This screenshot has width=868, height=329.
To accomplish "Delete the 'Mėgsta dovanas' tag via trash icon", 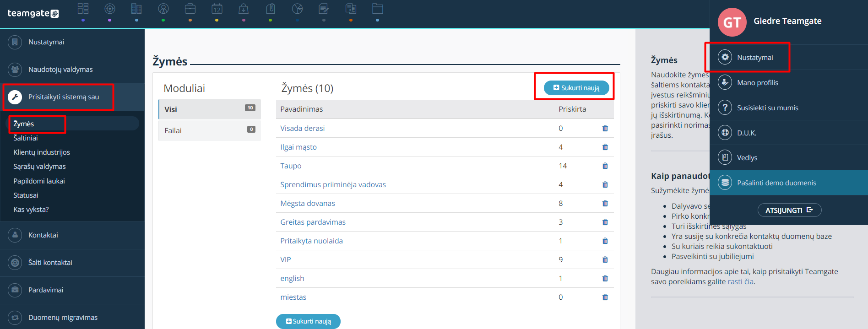I will 605,204.
